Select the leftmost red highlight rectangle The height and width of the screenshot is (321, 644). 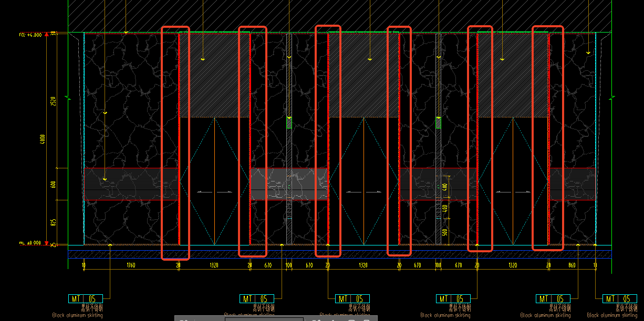[x=175, y=143]
